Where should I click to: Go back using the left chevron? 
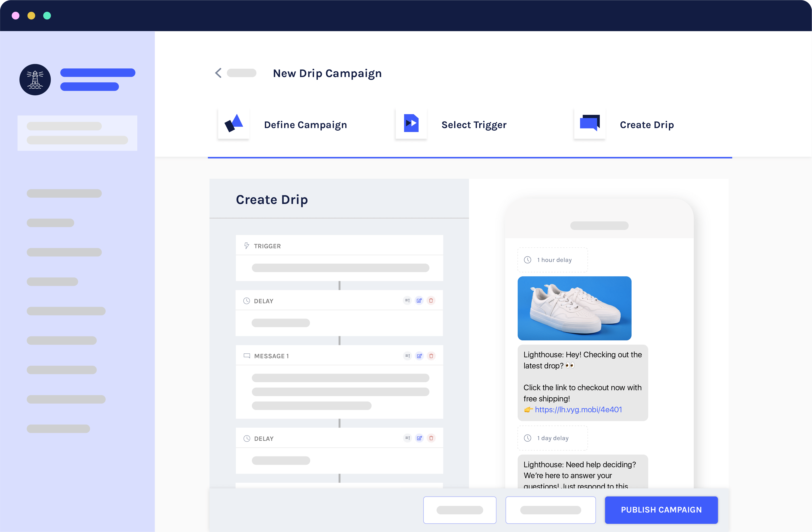218,73
